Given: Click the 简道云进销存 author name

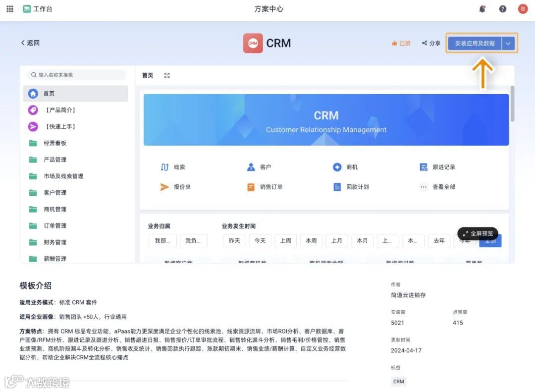Looking at the screenshot, I should coord(408,295).
